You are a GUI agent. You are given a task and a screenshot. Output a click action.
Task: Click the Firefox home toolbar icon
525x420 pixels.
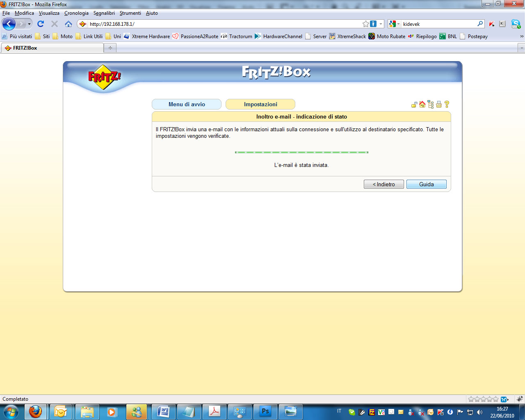pyautogui.click(x=68, y=24)
